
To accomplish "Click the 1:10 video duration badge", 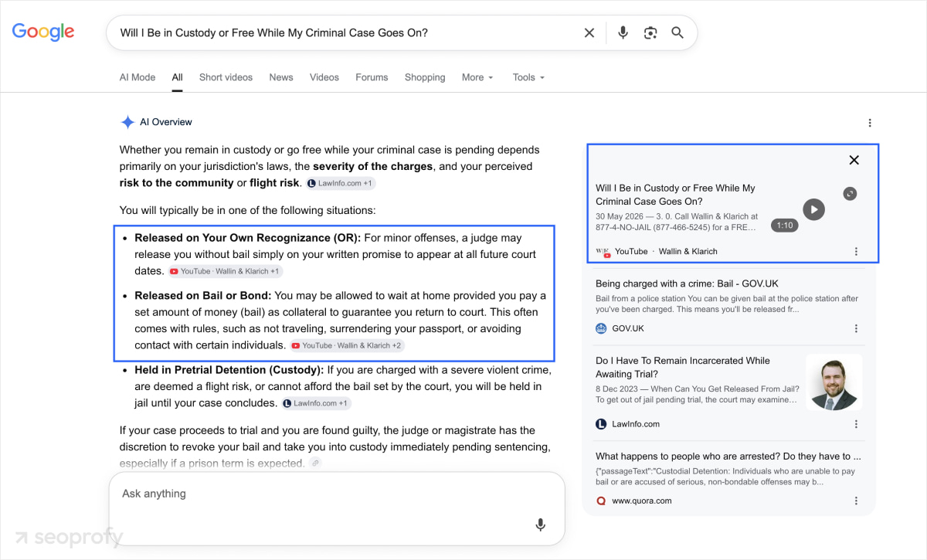I will click(785, 226).
